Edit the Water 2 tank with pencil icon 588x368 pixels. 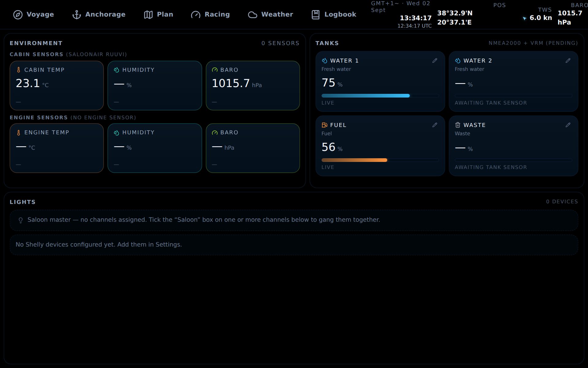(x=568, y=61)
